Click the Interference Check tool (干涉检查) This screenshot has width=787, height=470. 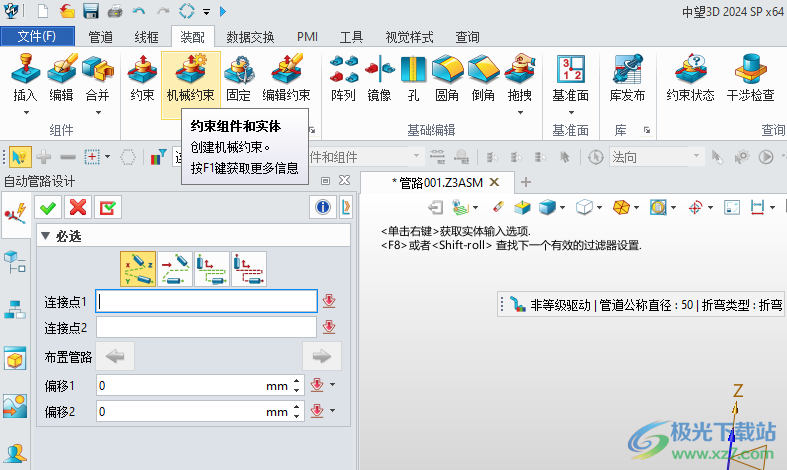click(751, 78)
